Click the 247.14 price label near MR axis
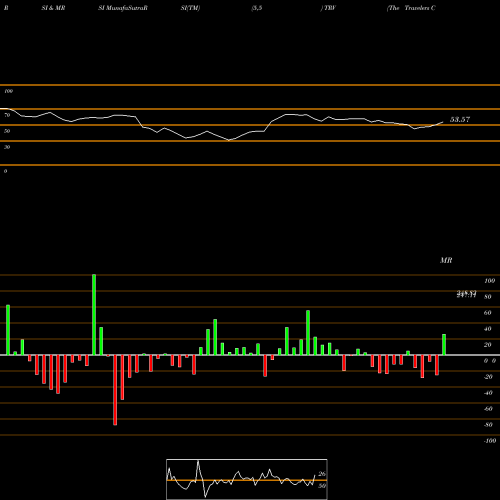This screenshot has height=500, width=500. point(466,295)
